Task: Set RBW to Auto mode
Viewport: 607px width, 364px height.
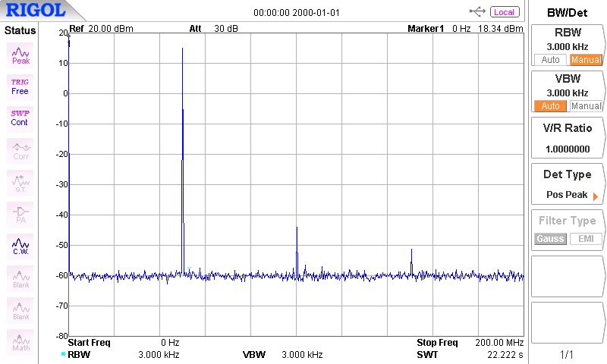Action: 549,60
